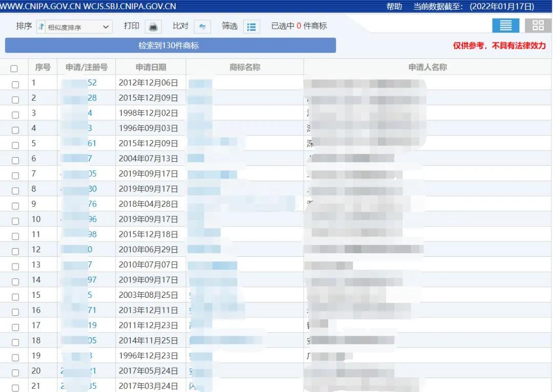Click the 打印 print label
The height and width of the screenshot is (392, 553).
point(132,26)
